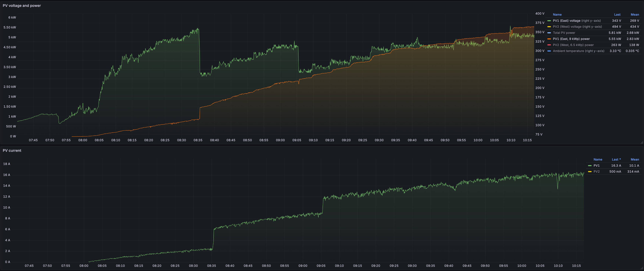Screen dimensions: 644x271
Task: Toggle the PV2 (West) voltage legend entry
Action: pos(577,27)
